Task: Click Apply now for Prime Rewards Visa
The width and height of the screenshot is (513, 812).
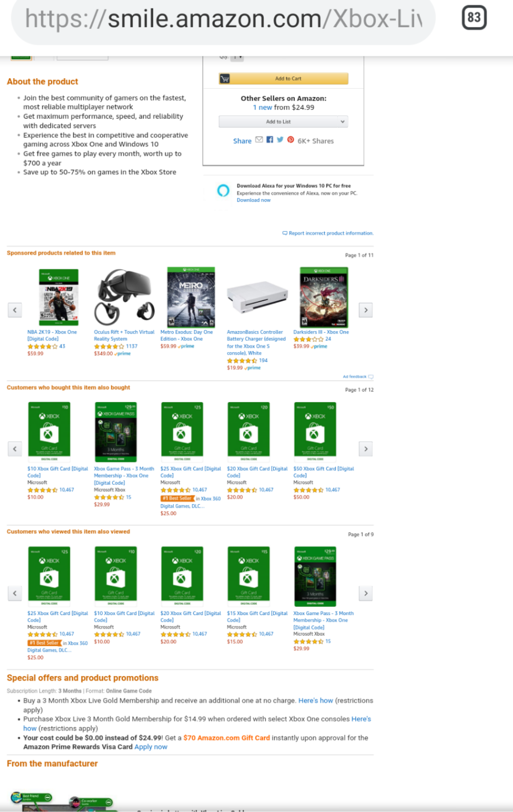Action: [151, 747]
